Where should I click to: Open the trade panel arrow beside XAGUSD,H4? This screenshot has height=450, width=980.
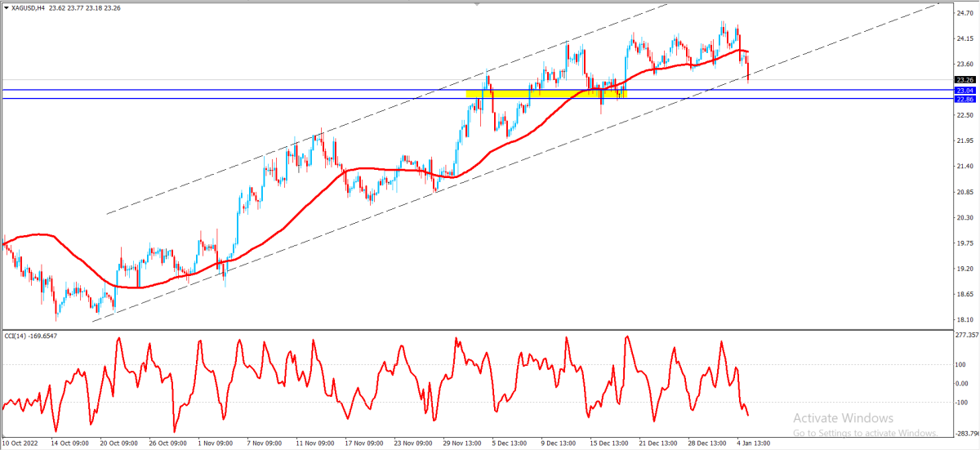pos(6,8)
